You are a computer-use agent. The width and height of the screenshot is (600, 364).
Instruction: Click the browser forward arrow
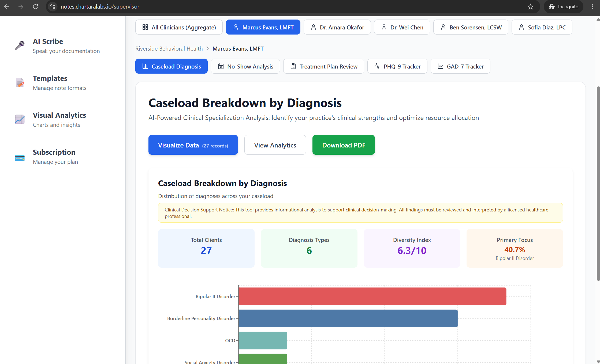point(21,7)
